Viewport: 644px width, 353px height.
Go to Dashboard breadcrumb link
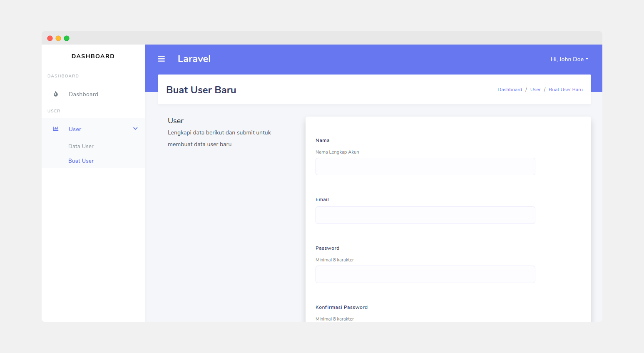510,89
